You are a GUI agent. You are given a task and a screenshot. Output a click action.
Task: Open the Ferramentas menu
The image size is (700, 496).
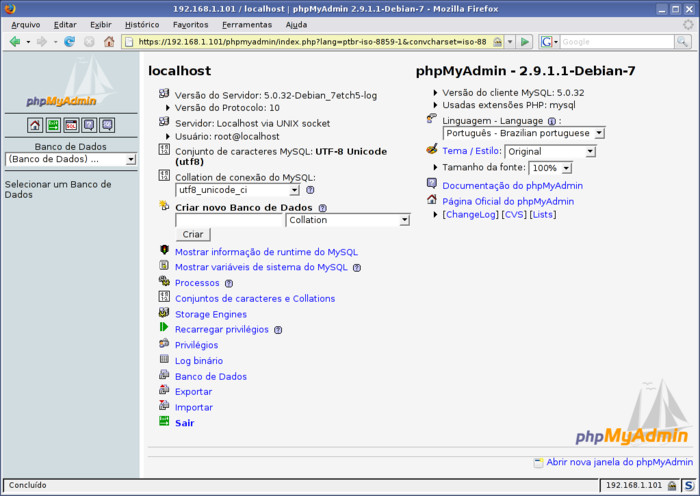(247, 25)
